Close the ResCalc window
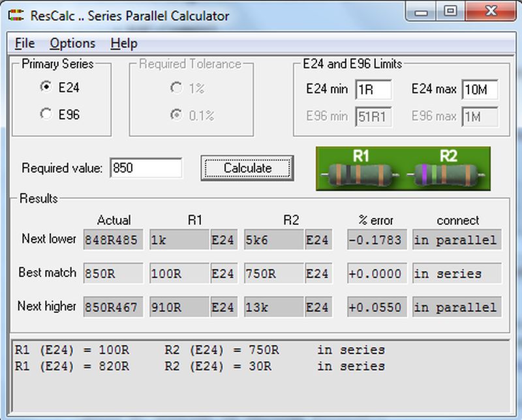 (x=491, y=11)
